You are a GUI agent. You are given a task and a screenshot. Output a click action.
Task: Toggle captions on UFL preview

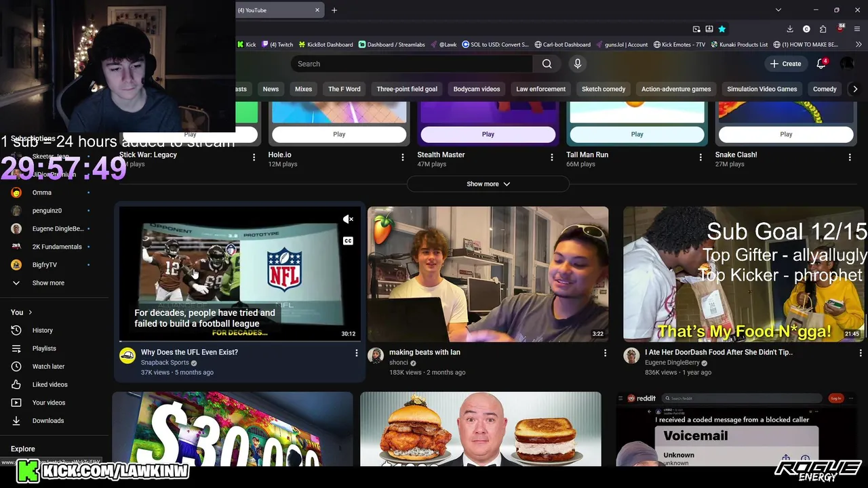[x=348, y=241]
